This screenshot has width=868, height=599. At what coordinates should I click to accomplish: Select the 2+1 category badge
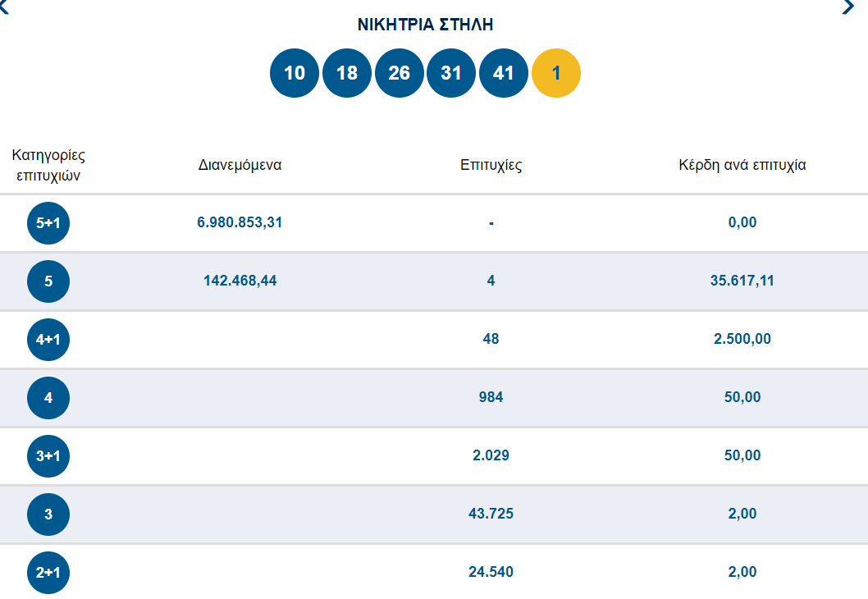tap(48, 573)
